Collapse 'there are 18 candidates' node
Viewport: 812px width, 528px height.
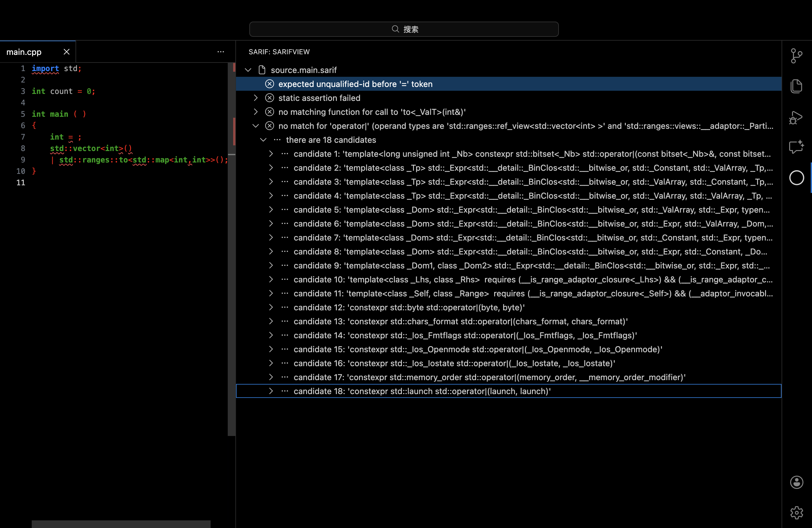263,140
